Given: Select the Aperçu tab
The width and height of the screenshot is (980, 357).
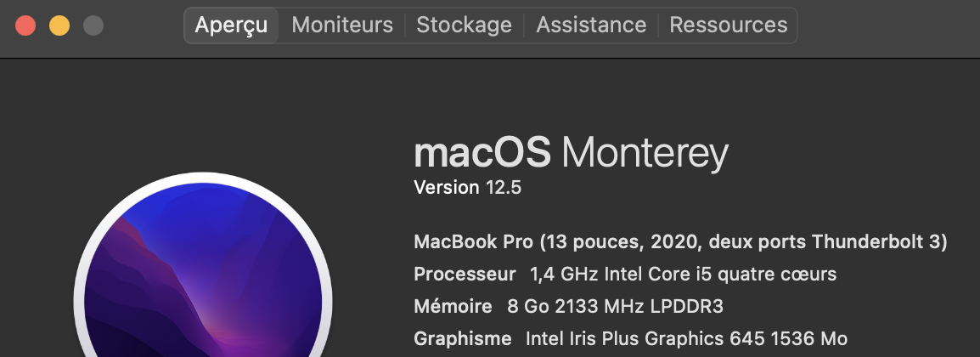Looking at the screenshot, I should (231, 25).
